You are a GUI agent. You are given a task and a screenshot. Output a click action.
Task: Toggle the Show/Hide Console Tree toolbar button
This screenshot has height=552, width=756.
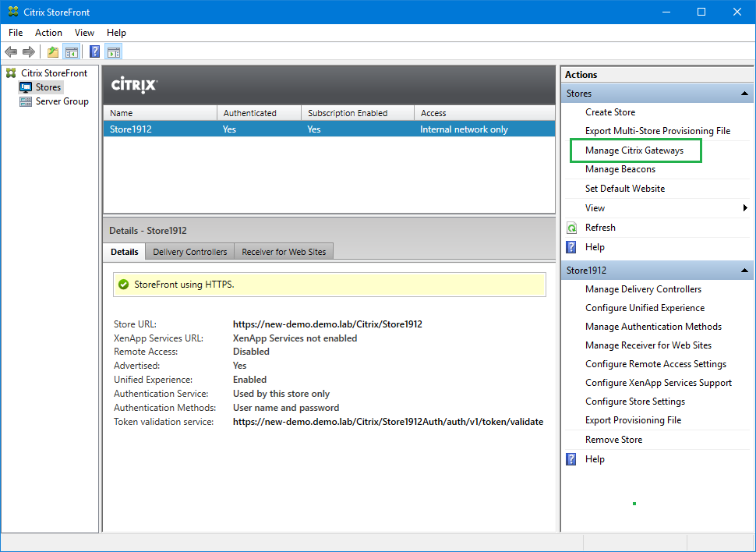click(71, 52)
